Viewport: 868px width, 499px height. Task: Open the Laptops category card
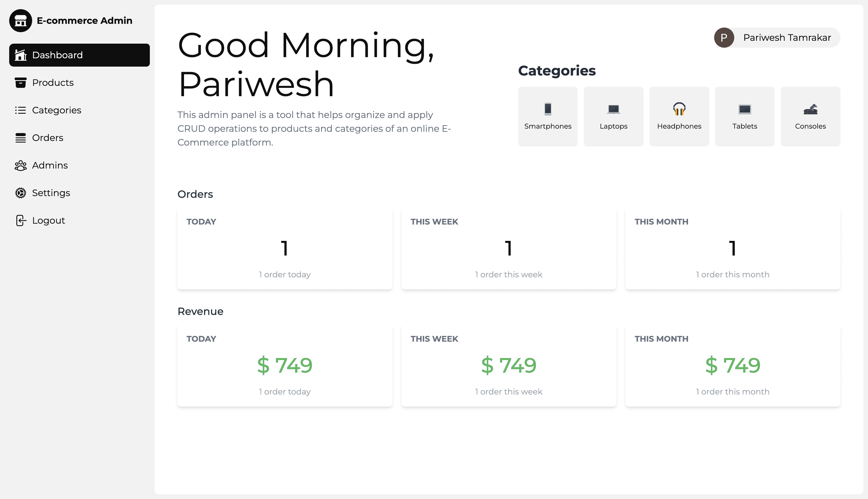[x=613, y=117]
